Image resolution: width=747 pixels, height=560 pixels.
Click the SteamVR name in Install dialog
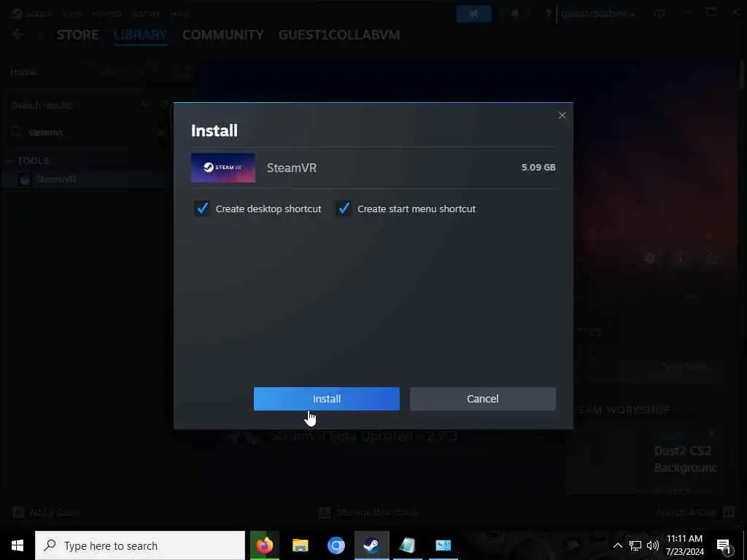pos(292,168)
